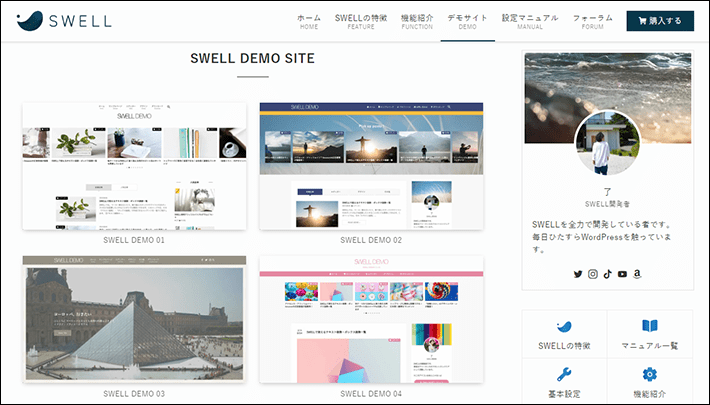Viewport: 710px width, 405px height.
Task: Select the デモサイト DEMO tab
Action: (467, 21)
